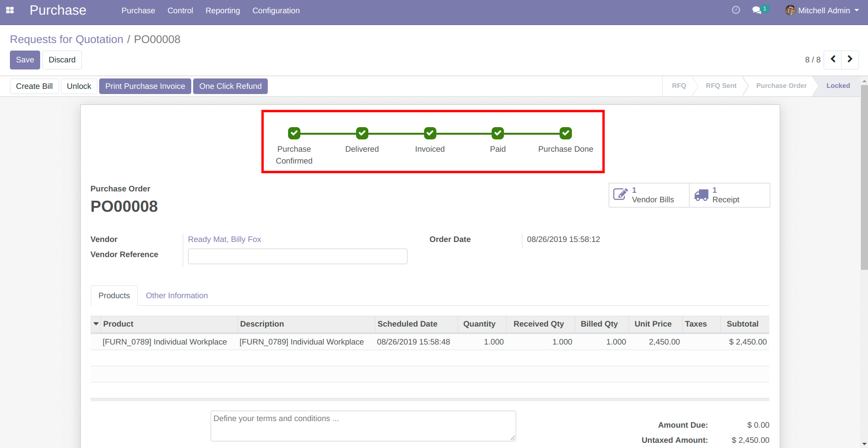The width and height of the screenshot is (868, 448).
Task: Click the activities clock icon
Action: click(736, 10)
